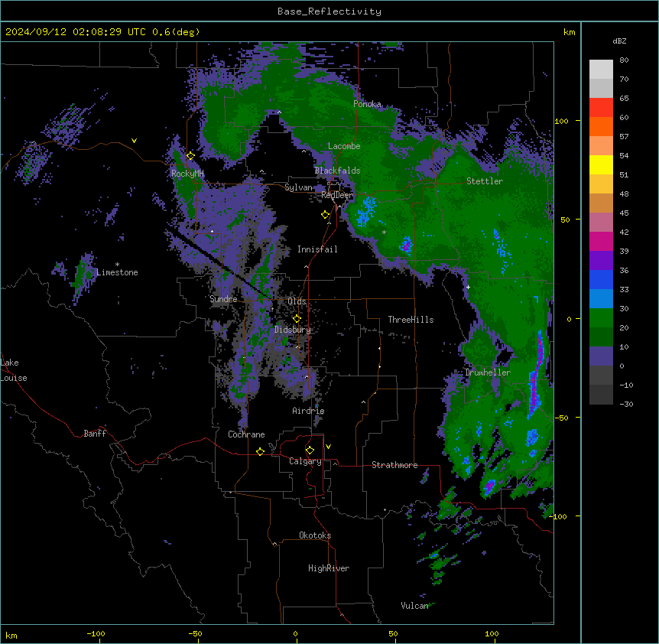Click the Stettler city label
The height and width of the screenshot is (644, 659).
[485, 181]
